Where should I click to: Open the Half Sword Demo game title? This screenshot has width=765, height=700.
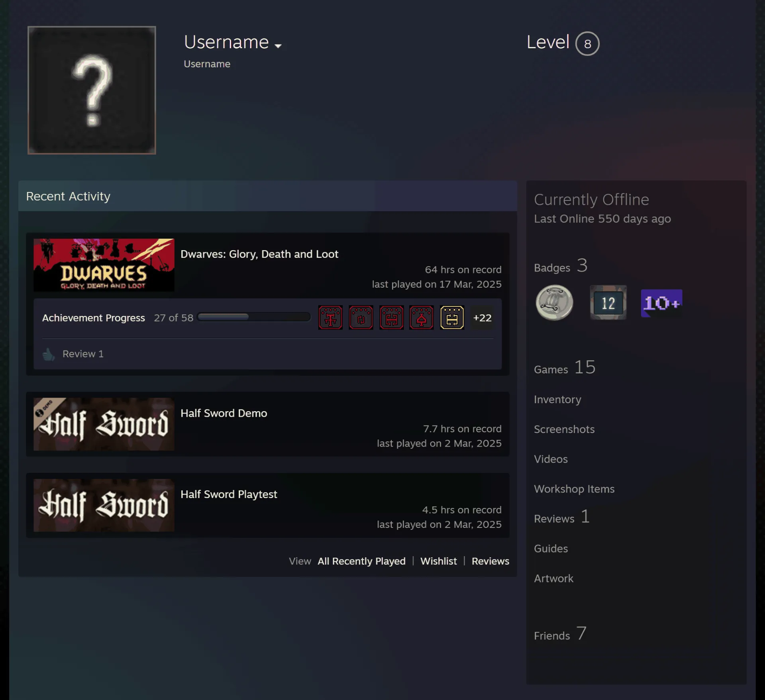(224, 413)
